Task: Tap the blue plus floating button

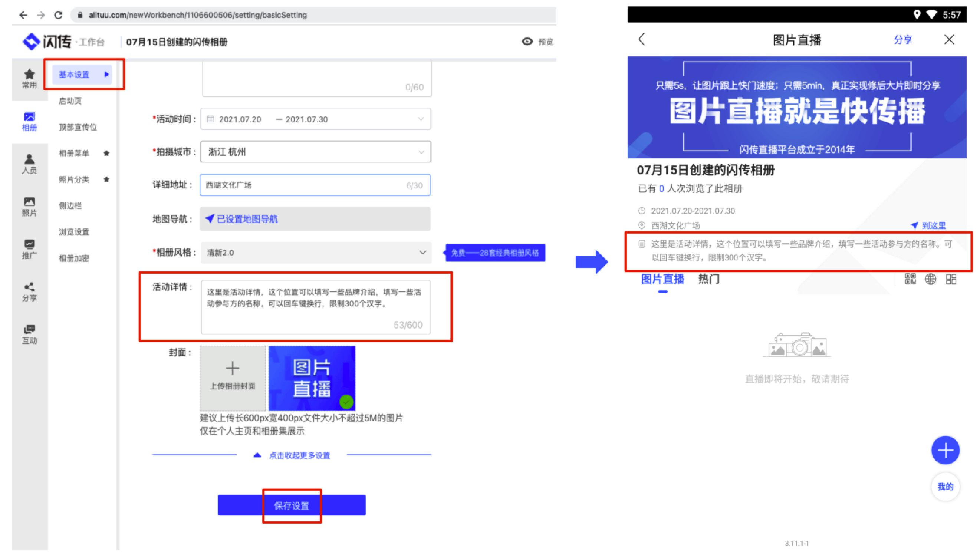Action: tap(945, 450)
